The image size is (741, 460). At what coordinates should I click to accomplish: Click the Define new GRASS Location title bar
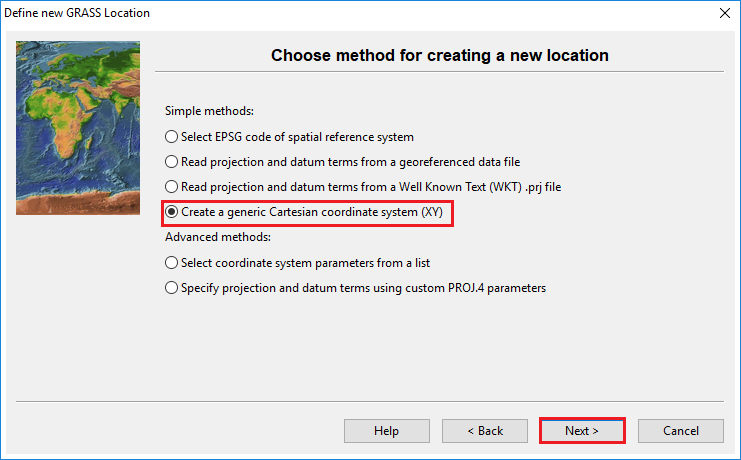point(300,12)
